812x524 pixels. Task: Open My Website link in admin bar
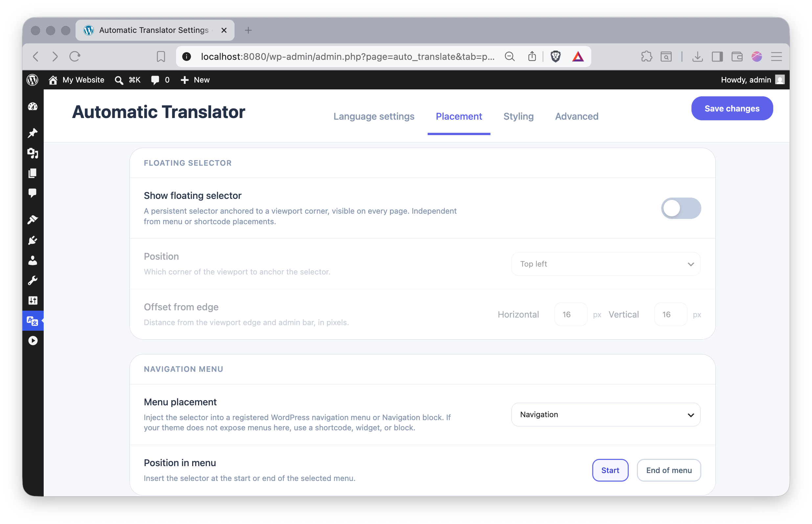click(x=77, y=80)
